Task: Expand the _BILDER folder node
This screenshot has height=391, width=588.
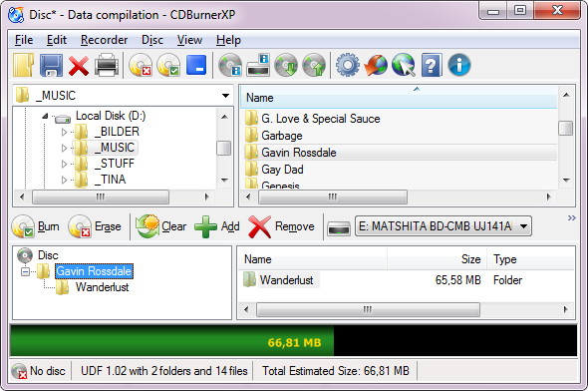Action: coord(64,132)
